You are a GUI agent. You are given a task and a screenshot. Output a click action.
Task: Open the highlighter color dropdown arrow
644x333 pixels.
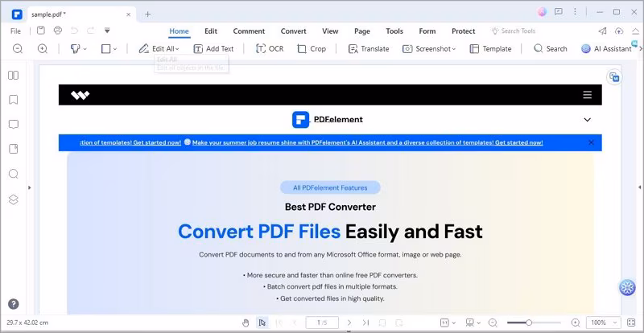pos(85,49)
